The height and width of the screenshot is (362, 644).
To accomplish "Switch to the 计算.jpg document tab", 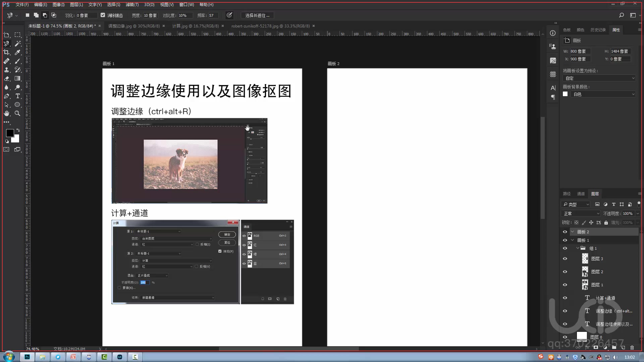I will pyautogui.click(x=195, y=26).
